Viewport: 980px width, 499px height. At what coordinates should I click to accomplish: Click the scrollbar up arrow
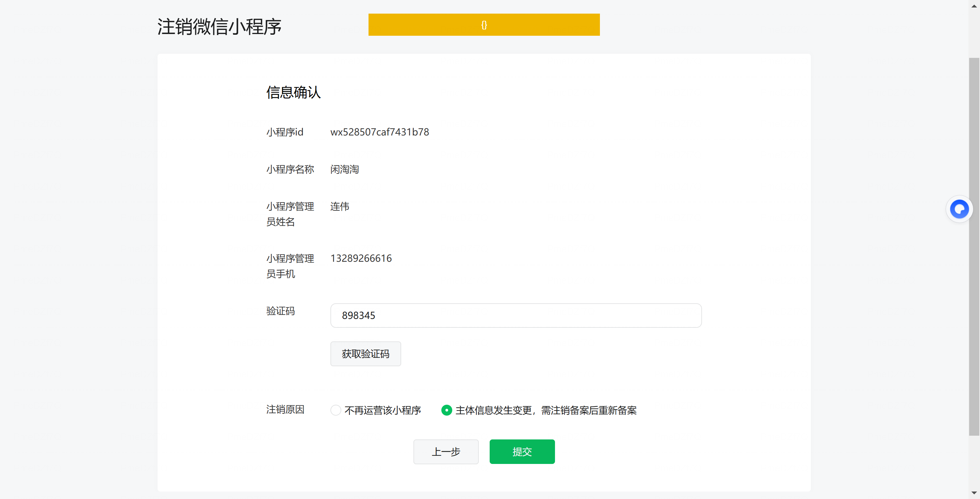pos(974,6)
